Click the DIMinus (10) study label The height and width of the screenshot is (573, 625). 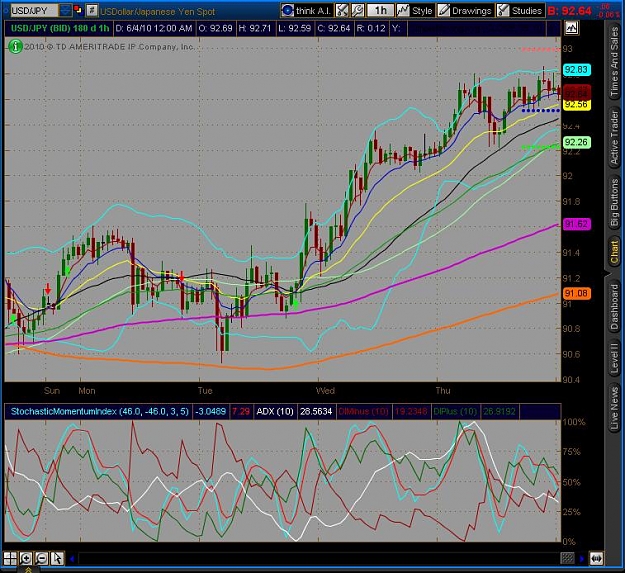click(x=363, y=411)
